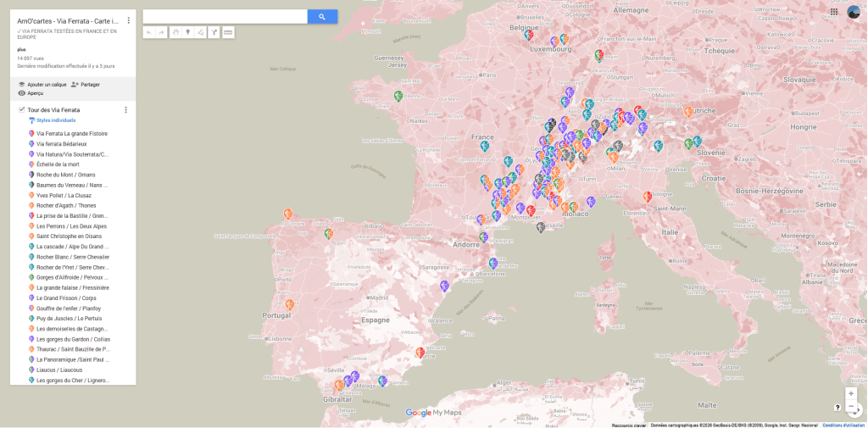This screenshot has height=428, width=868.
Task: Open the Google apps grid
Action: click(x=834, y=11)
